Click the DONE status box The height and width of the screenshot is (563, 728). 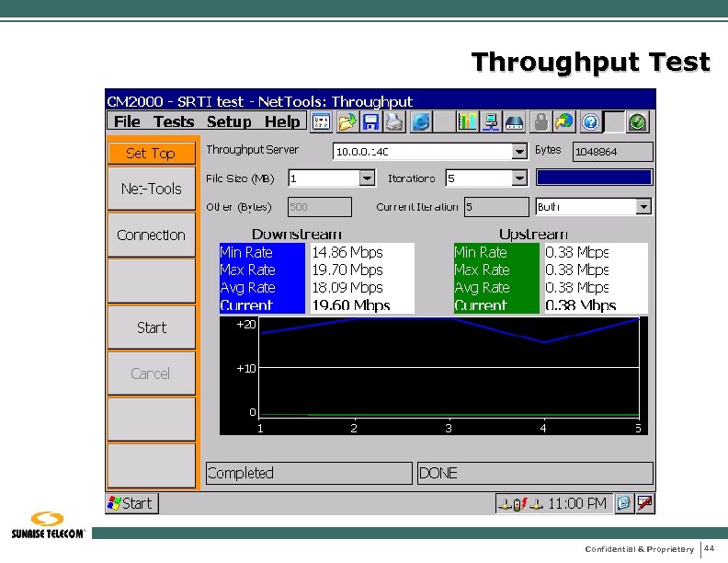(535, 473)
